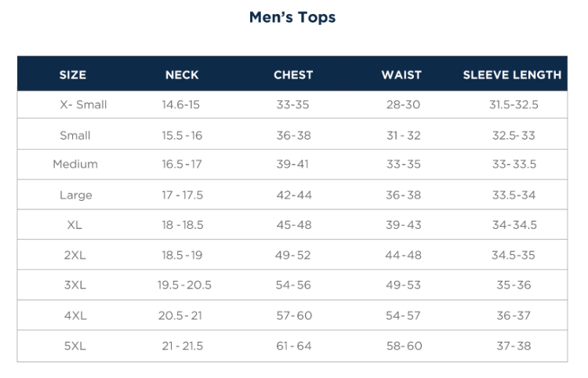The width and height of the screenshot is (588, 378).
Task: Click neck measurement 19.5-20.5
Action: click(184, 285)
